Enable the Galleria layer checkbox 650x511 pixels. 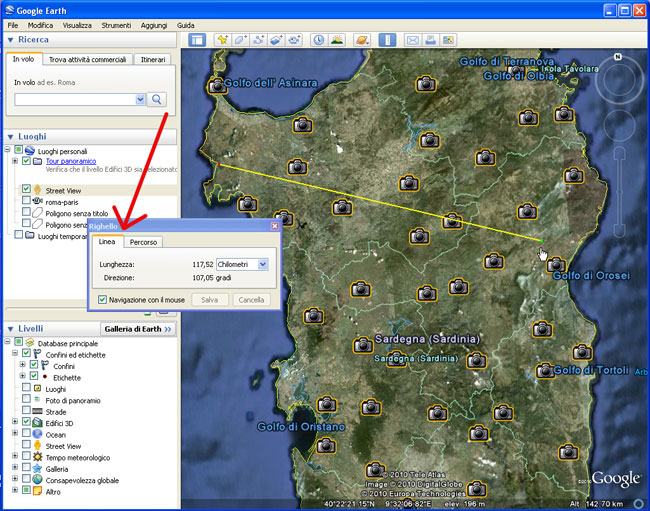pos(26,467)
